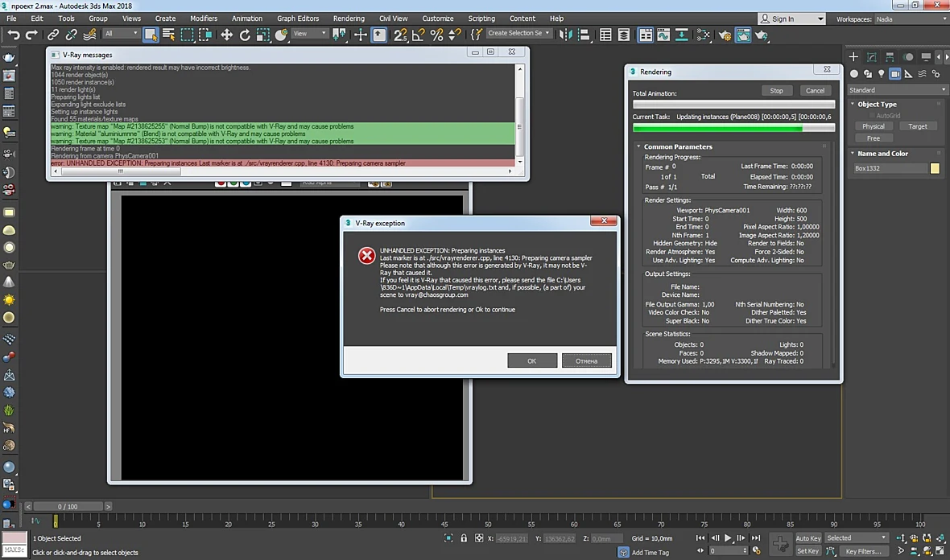This screenshot has height=560, width=950.
Task: Select the Select and Link tool
Action: click(53, 35)
